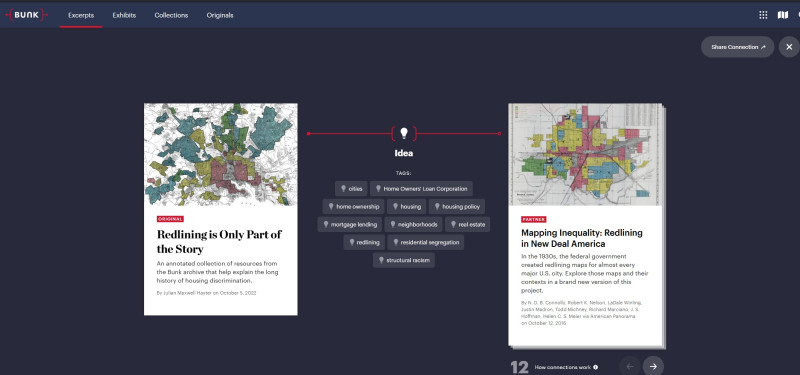This screenshot has width=800, height=375.
Task: Click the connection count number 12
Action: click(519, 367)
